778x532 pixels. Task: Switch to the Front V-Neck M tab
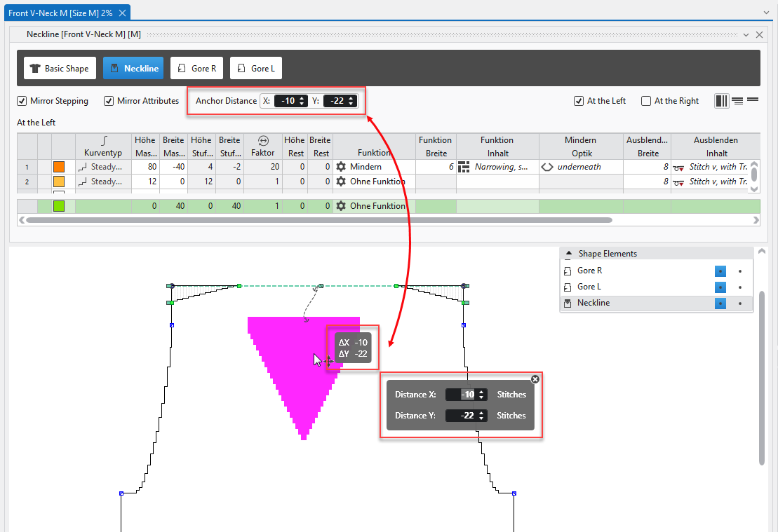60,13
